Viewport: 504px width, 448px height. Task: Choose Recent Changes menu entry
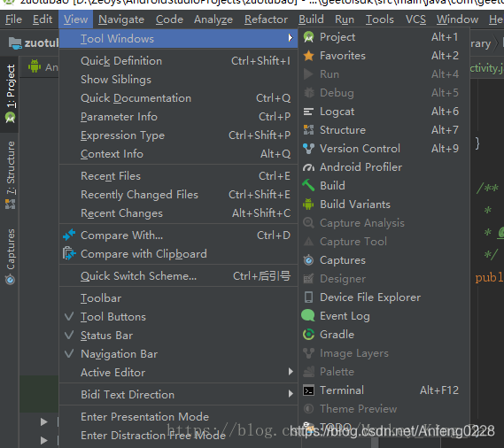[178, 213]
